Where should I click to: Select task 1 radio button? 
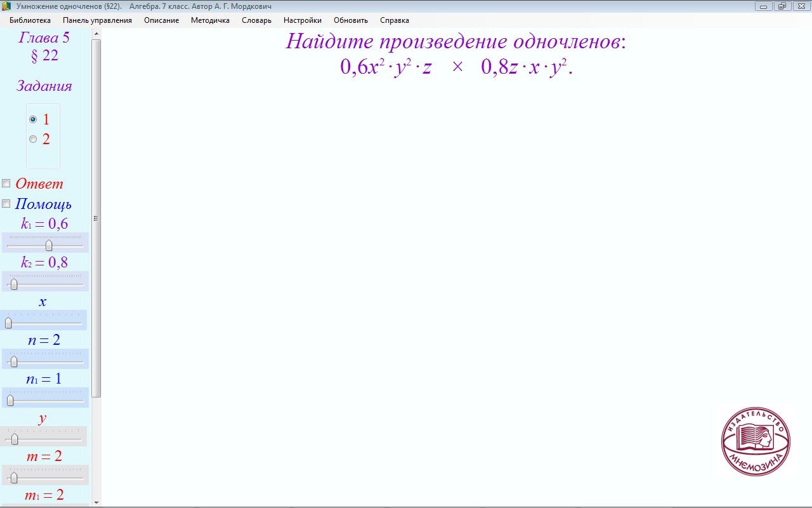[33, 119]
